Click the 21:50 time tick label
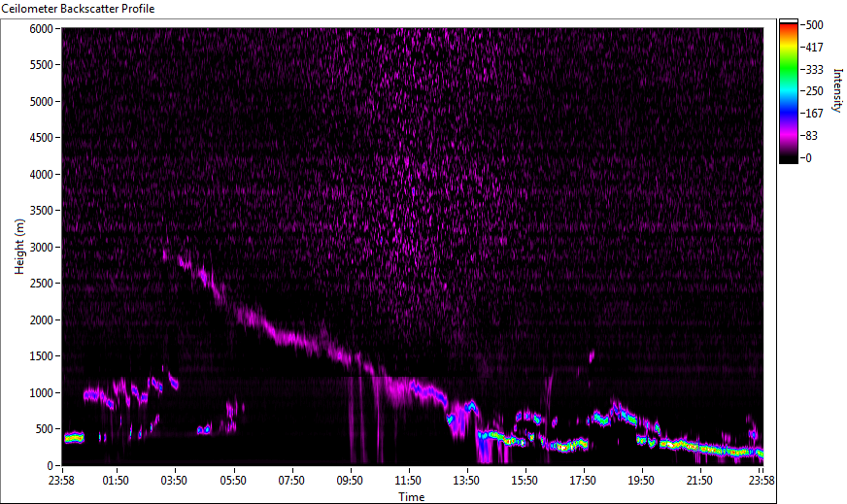 click(699, 481)
